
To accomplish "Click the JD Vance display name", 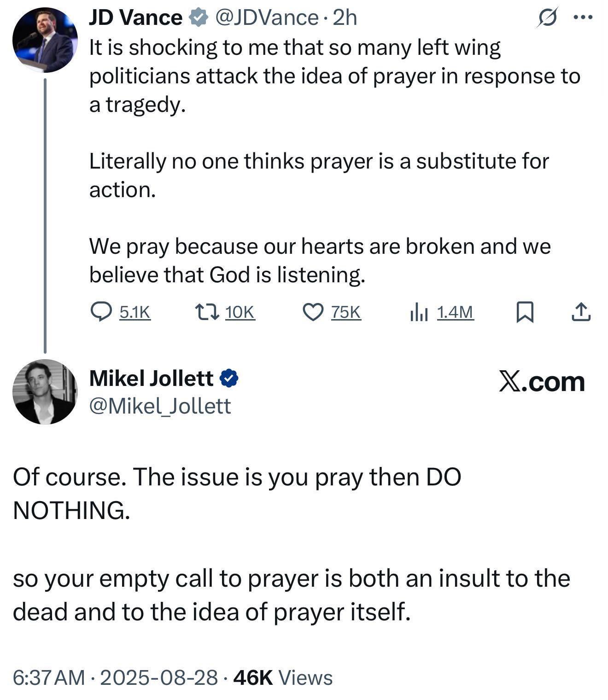I will tap(135, 18).
